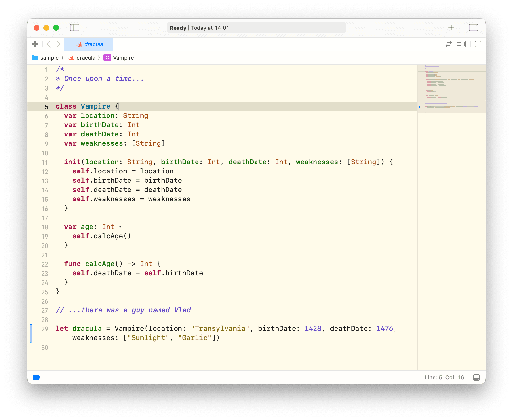The width and height of the screenshot is (513, 420).
Task: Open the editor options icon
Action: pyautogui.click(x=461, y=44)
